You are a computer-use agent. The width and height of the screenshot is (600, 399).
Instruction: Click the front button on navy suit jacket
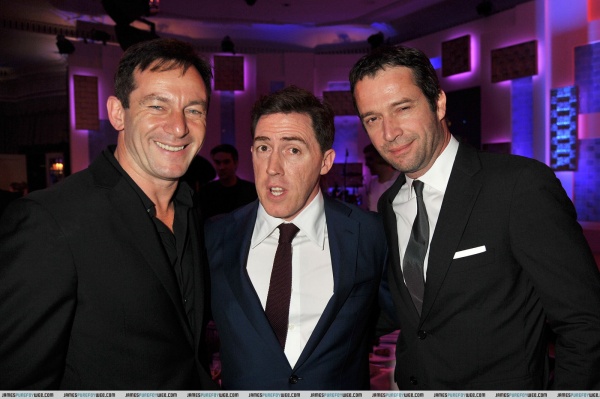click(x=293, y=379)
